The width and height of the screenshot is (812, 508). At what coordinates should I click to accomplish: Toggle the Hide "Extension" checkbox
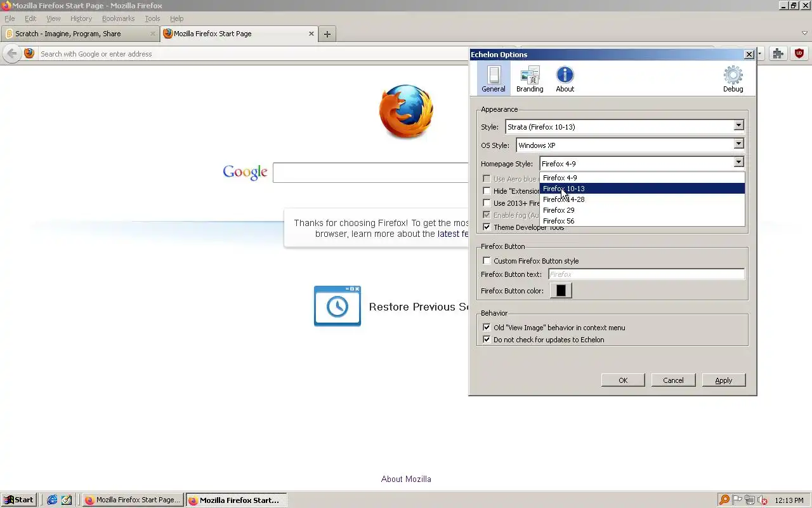[487, 191]
